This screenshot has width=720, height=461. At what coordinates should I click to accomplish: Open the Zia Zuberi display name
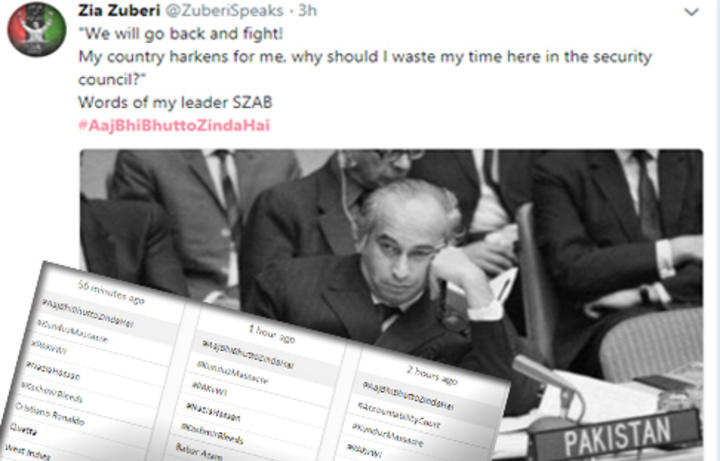pyautogui.click(x=119, y=10)
